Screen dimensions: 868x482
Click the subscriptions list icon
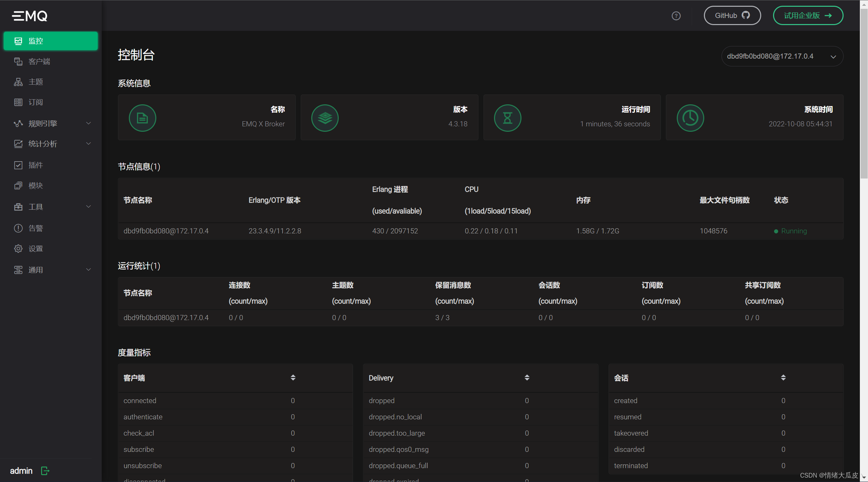pos(18,102)
